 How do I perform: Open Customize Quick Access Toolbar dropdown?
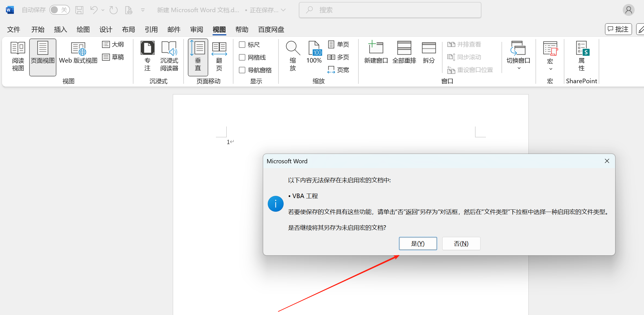[x=143, y=10]
